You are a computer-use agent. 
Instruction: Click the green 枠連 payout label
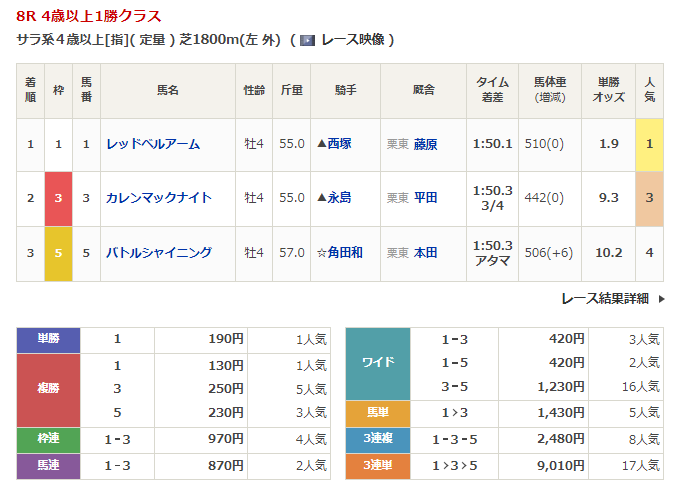tap(48, 440)
